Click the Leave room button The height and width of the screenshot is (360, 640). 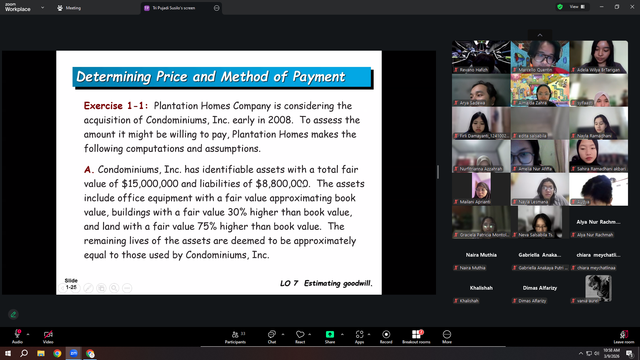pyautogui.click(x=624, y=337)
